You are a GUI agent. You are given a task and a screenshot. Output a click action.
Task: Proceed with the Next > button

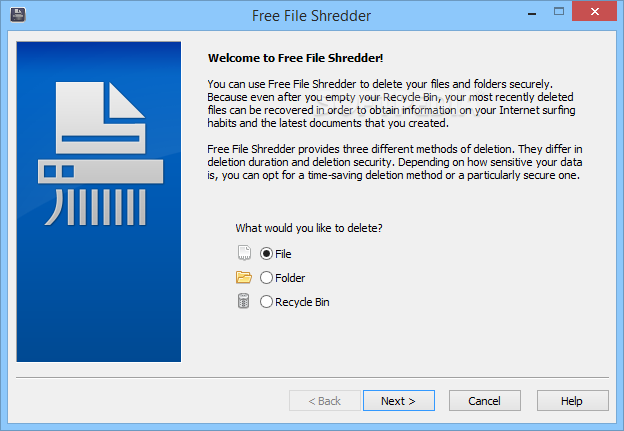click(x=398, y=401)
